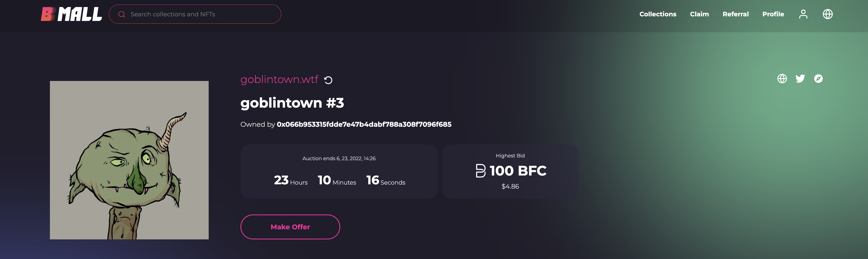Image resolution: width=868 pixels, height=259 pixels.
Task: Refresh metadata icon next to goblintown.wtf
Action: click(x=328, y=80)
